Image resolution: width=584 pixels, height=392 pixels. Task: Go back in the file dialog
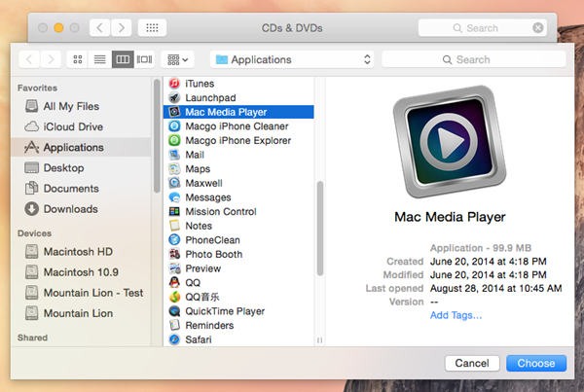pos(29,59)
